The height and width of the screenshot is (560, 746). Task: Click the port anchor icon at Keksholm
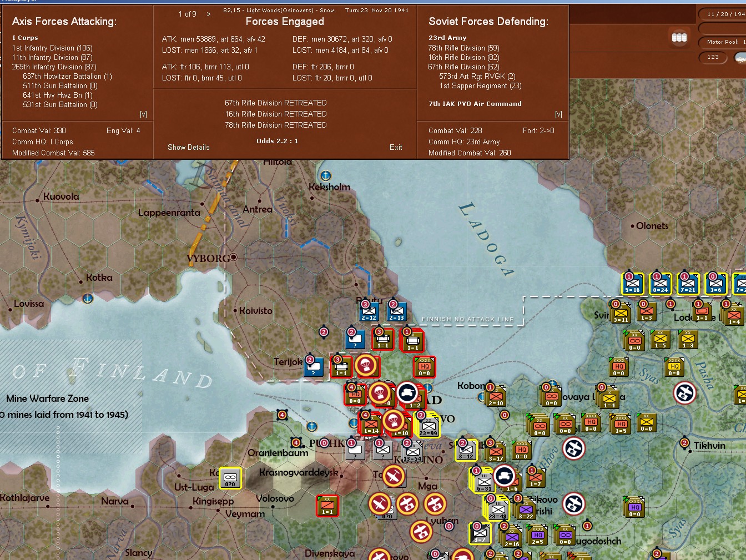pyautogui.click(x=326, y=176)
